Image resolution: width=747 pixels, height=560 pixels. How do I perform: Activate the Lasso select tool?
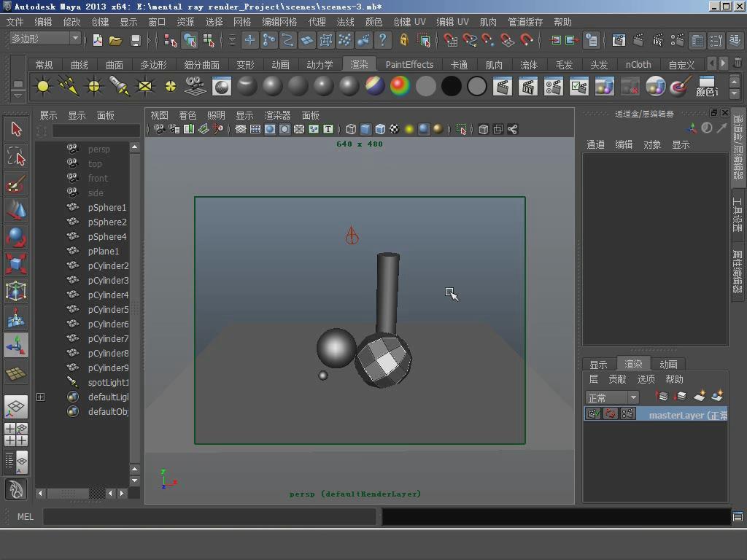pyautogui.click(x=16, y=157)
